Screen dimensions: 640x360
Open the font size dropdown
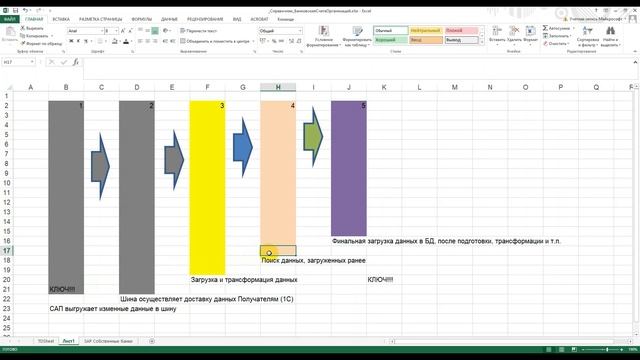[116, 31]
